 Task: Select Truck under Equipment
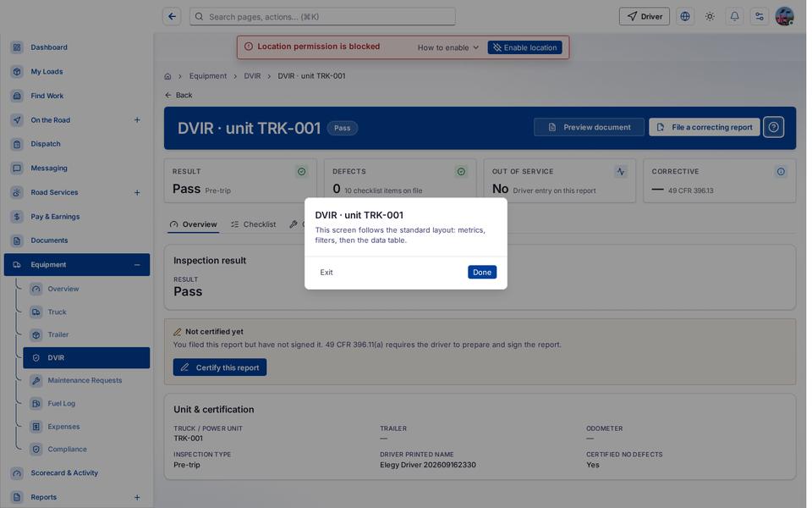[86, 312]
